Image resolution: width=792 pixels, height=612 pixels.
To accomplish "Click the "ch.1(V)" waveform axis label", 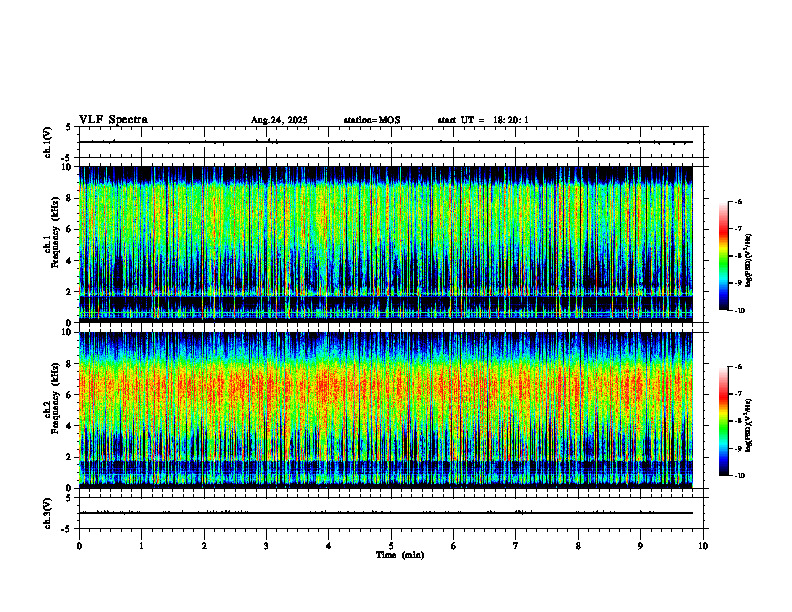I will 47,142.
